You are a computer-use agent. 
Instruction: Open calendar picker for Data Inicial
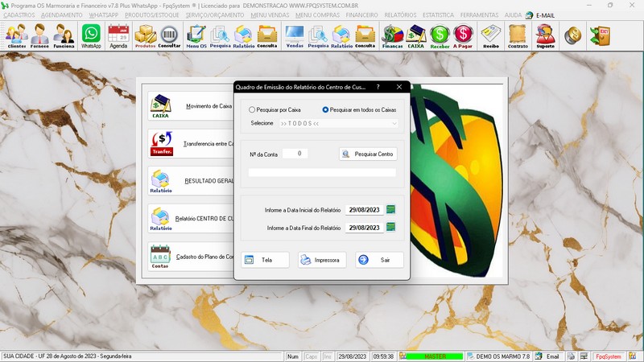391,210
